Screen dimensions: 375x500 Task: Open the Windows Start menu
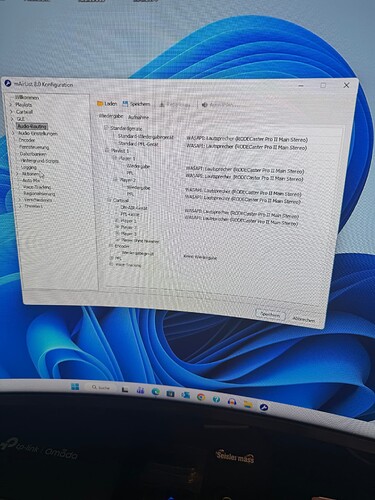point(75,387)
